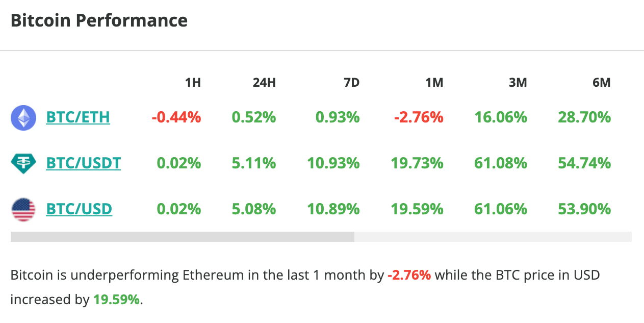The height and width of the screenshot is (323, 644).
Task: Click the BTC/USD 6M value 53.90%
Action: click(584, 209)
